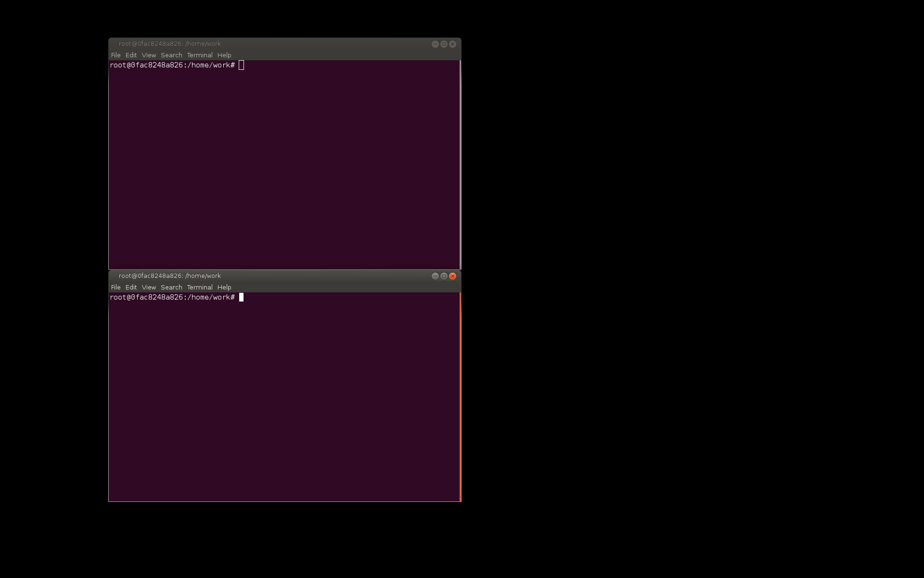The image size is (924, 578).
Task: Focus the bottom terminal command prompt
Action: (177, 298)
